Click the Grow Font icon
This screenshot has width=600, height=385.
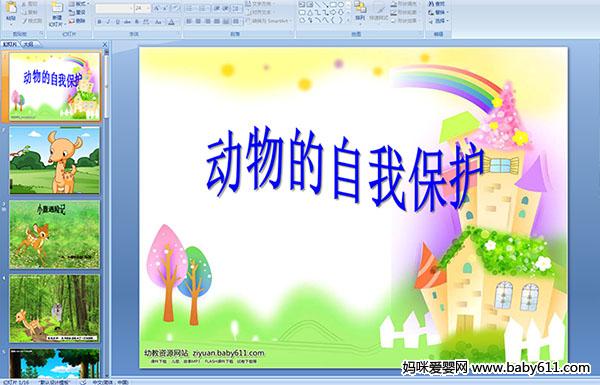157,8
